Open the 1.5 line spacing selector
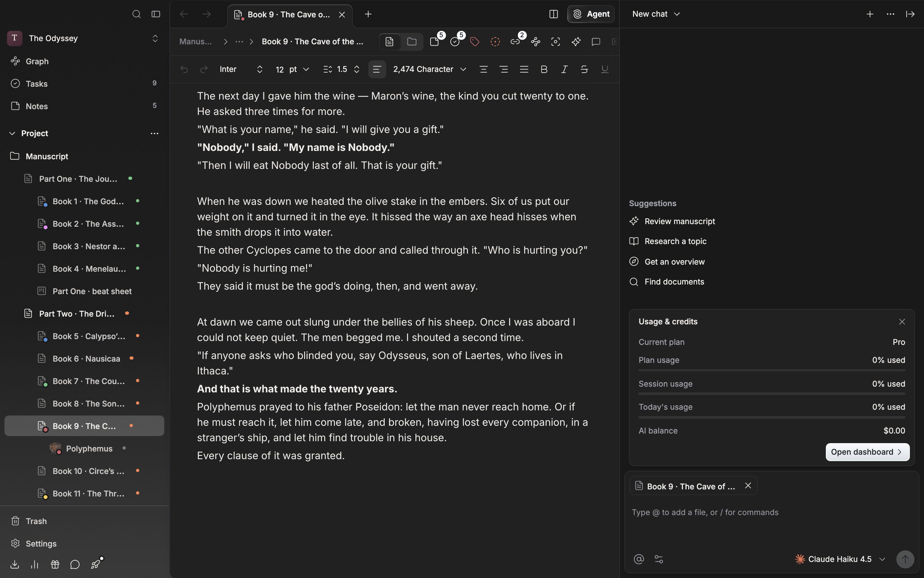The height and width of the screenshot is (578, 924). (x=342, y=69)
